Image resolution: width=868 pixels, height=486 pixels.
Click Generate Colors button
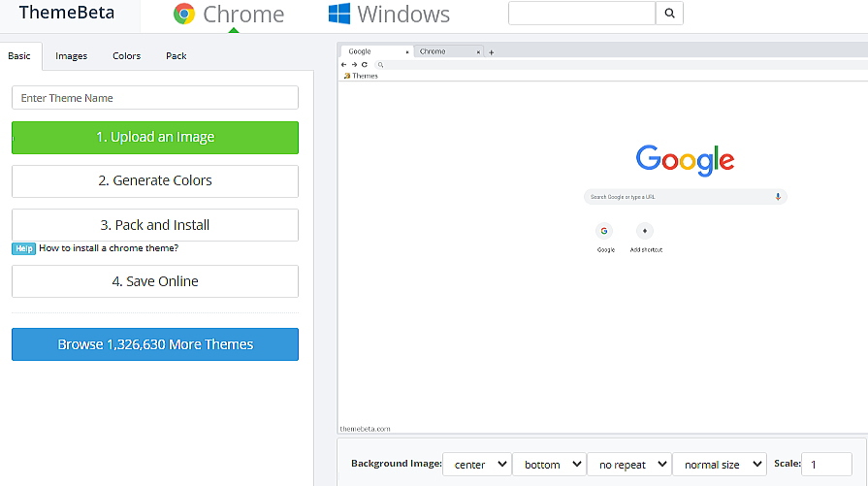(155, 181)
